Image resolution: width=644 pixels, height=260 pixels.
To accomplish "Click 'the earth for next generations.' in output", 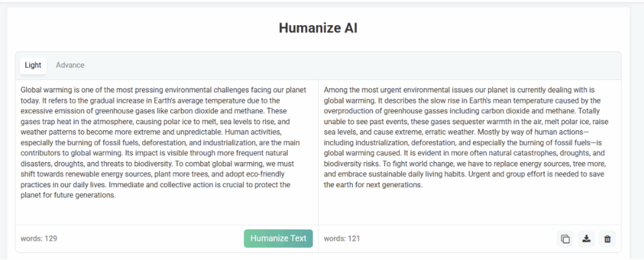I will pyautogui.click(x=373, y=185).
